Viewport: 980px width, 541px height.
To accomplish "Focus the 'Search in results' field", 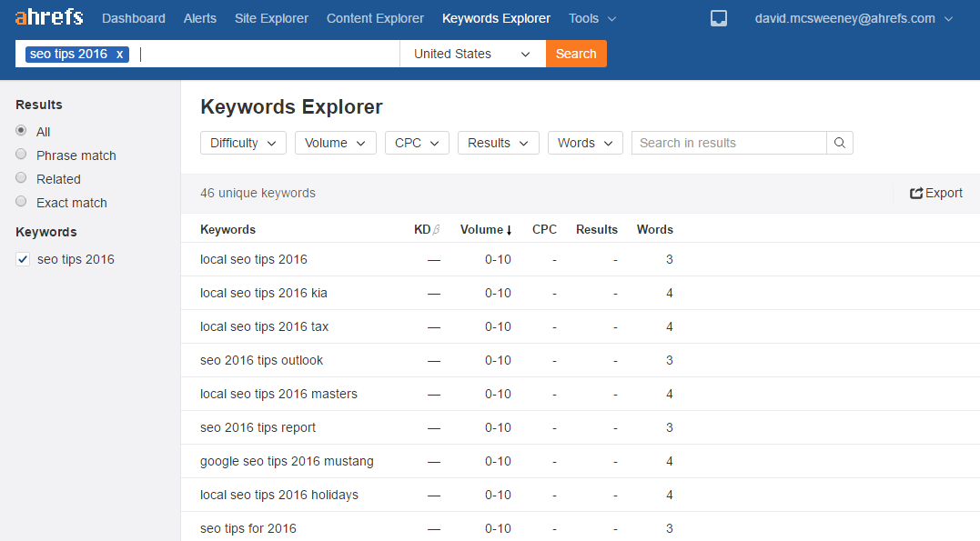I will [x=729, y=143].
